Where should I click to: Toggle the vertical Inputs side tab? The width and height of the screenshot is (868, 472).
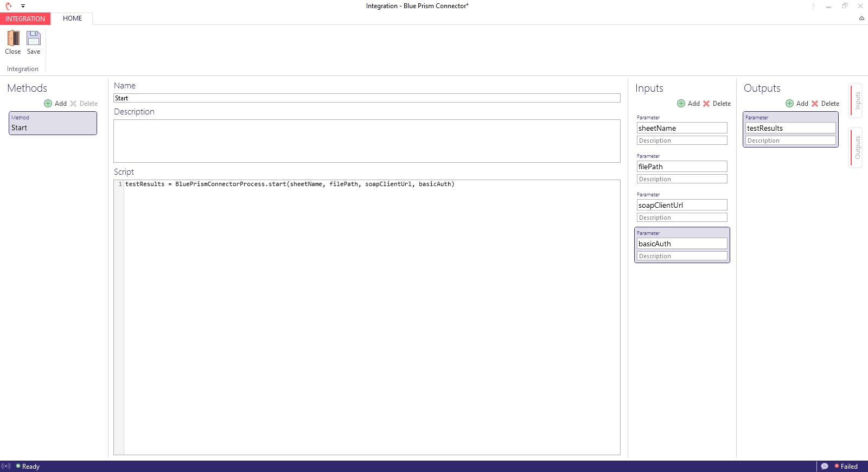coord(856,101)
